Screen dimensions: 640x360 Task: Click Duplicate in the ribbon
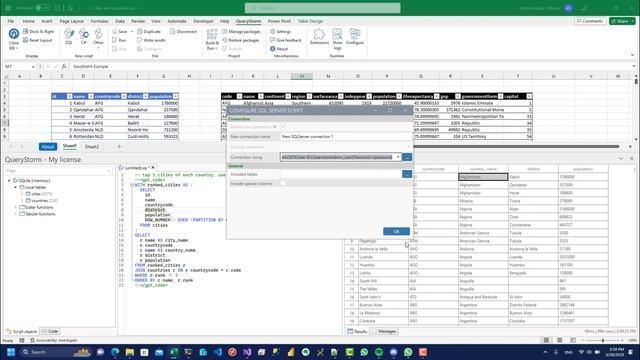pyautogui.click(x=149, y=31)
